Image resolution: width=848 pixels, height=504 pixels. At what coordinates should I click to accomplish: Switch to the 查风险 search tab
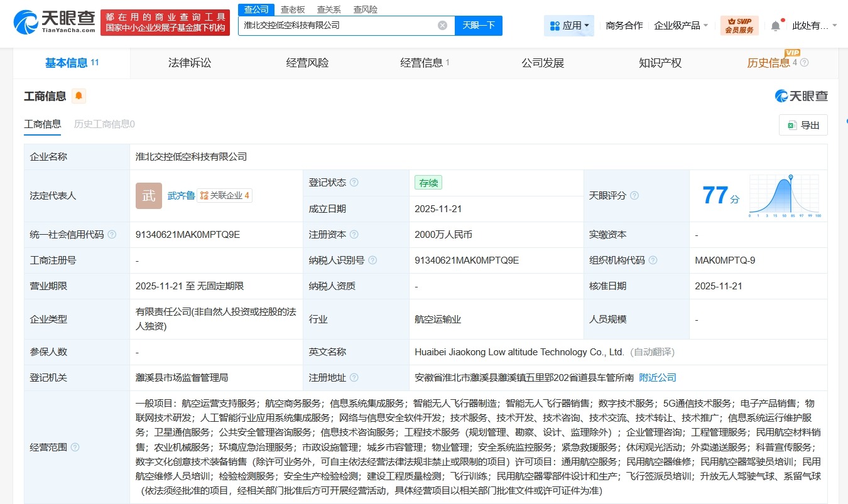[366, 9]
